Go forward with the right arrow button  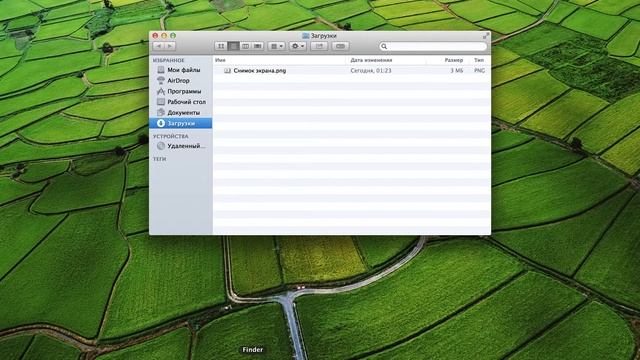(x=170, y=46)
